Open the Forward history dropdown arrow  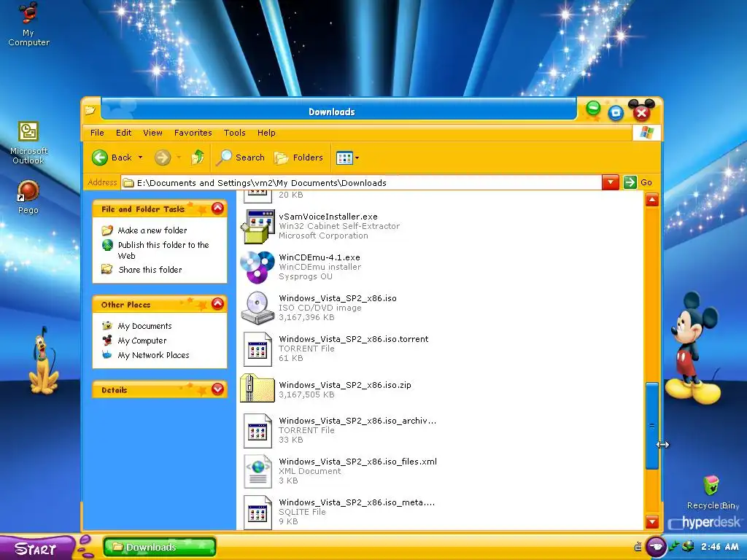coord(179,157)
